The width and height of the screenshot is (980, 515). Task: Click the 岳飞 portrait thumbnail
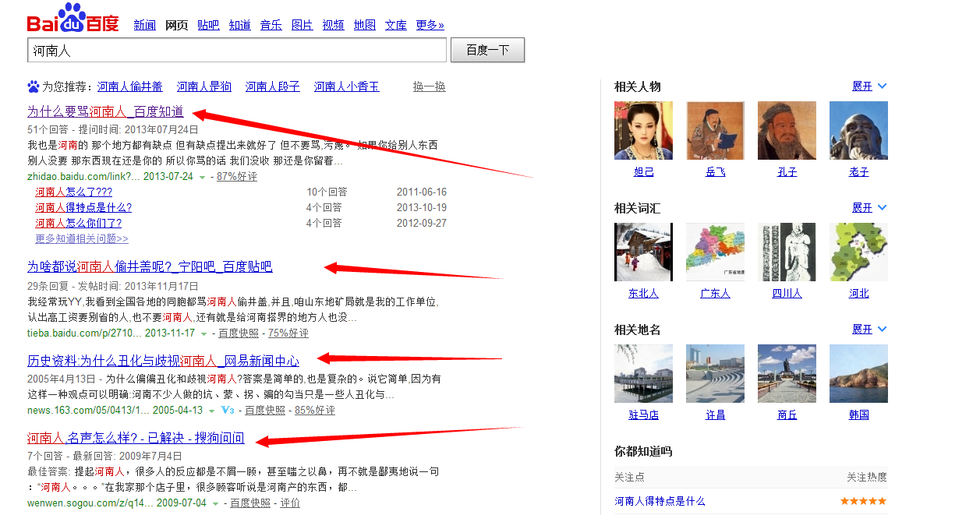point(715,131)
